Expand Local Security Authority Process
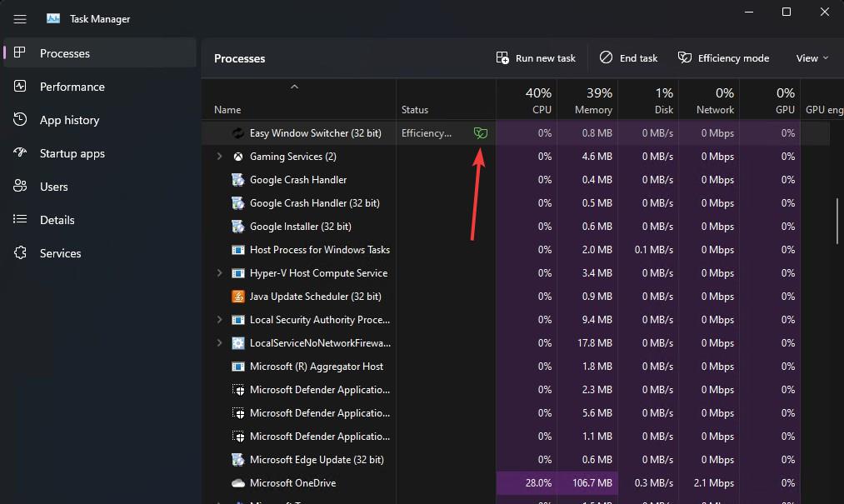Viewport: 844px width, 504px height. 219,320
